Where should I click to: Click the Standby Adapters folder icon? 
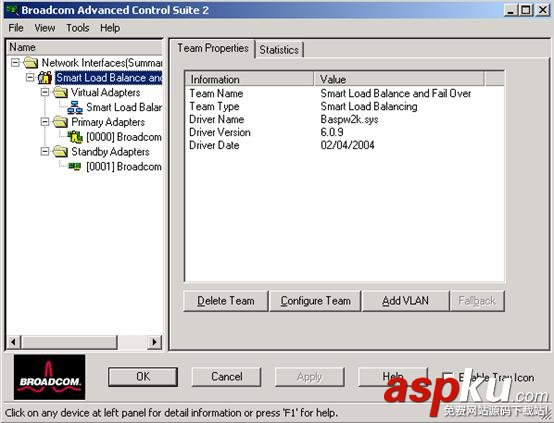coord(60,152)
